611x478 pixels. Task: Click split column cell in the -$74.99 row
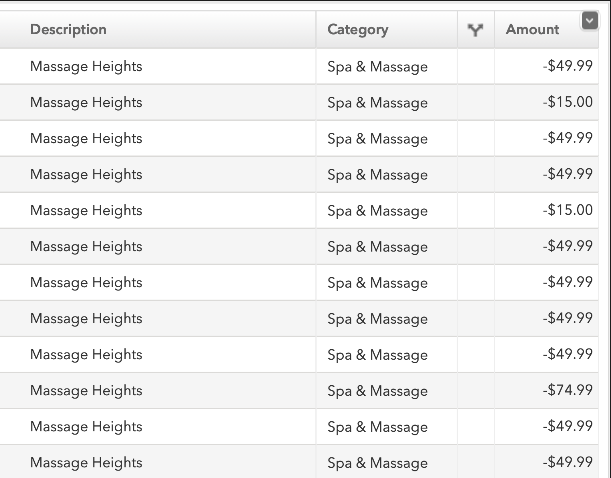point(475,391)
